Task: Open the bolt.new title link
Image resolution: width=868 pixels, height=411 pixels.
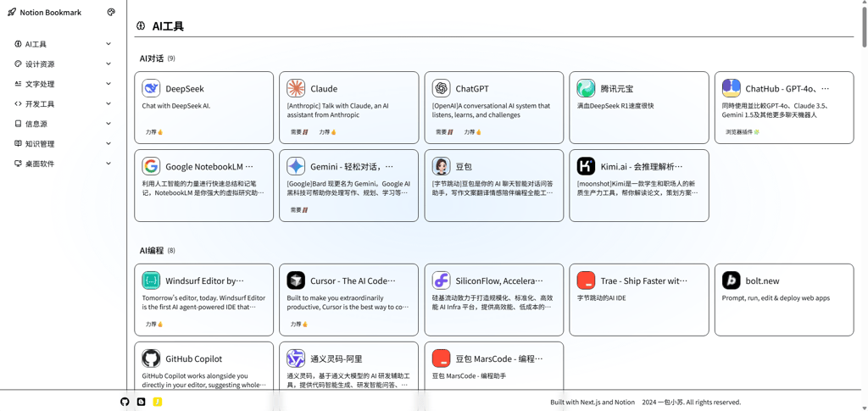Action: 762,281
